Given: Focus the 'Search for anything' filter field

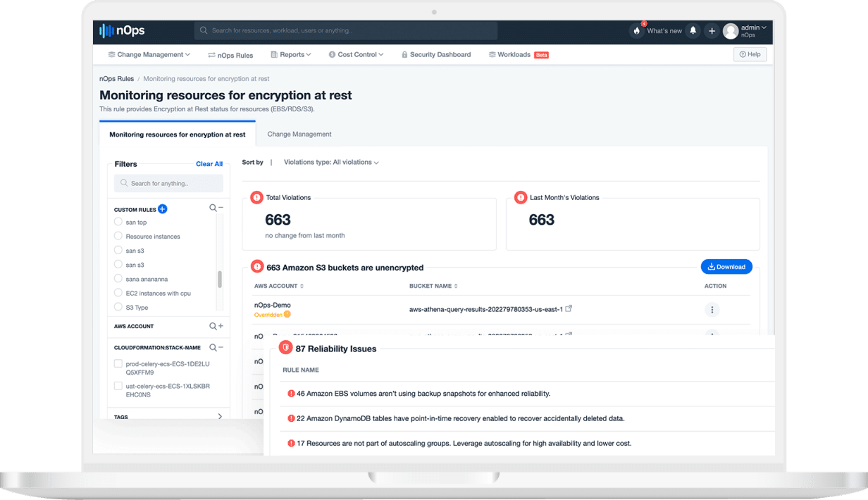Looking at the screenshot, I should click(168, 184).
